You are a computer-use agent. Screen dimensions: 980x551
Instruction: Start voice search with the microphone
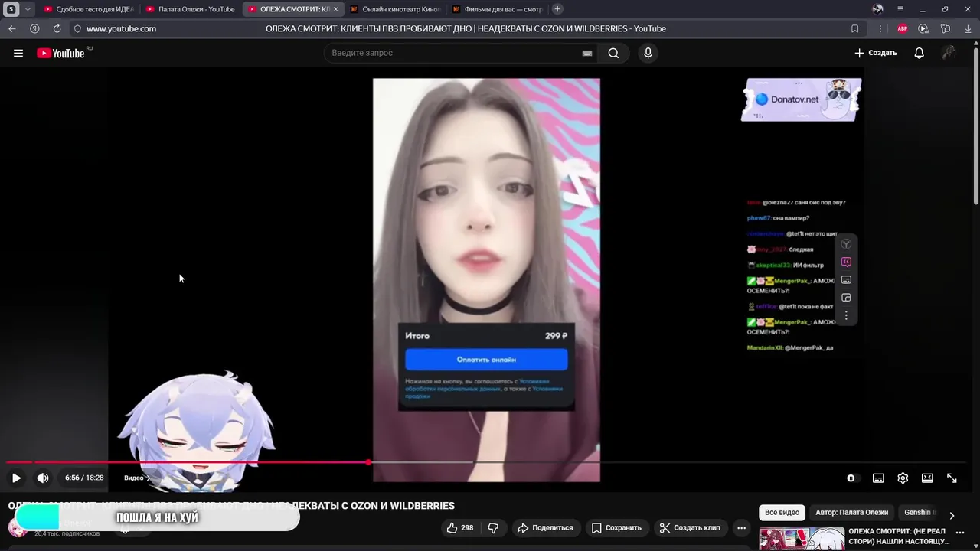[x=648, y=53]
